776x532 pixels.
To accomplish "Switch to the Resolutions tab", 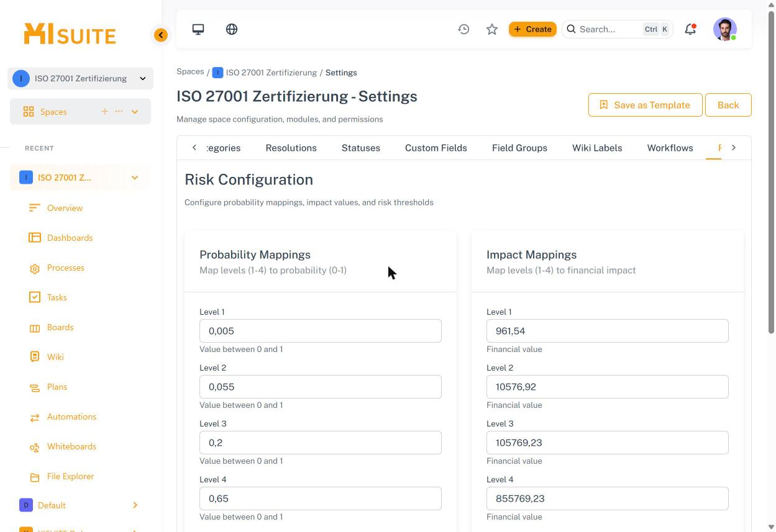I will pyautogui.click(x=291, y=148).
